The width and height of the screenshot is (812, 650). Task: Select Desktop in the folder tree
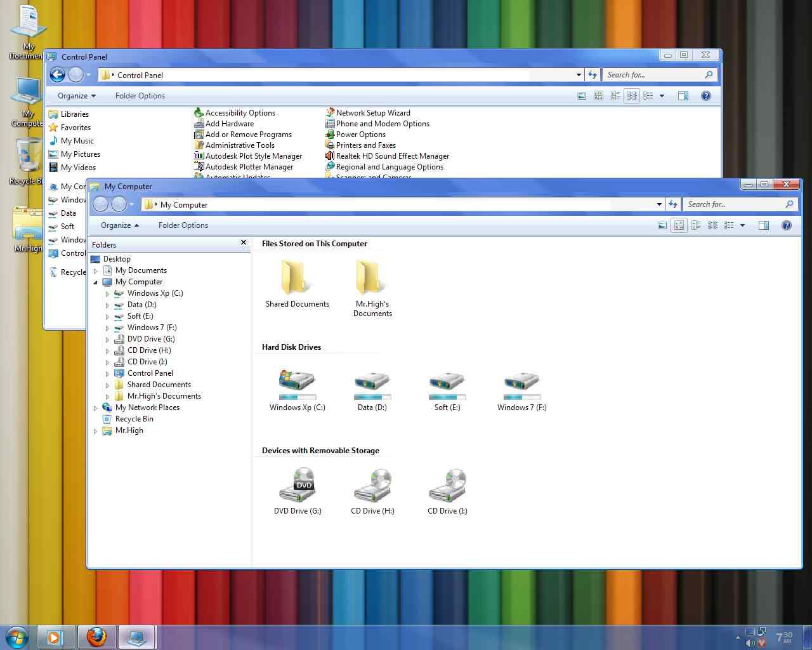click(110, 259)
